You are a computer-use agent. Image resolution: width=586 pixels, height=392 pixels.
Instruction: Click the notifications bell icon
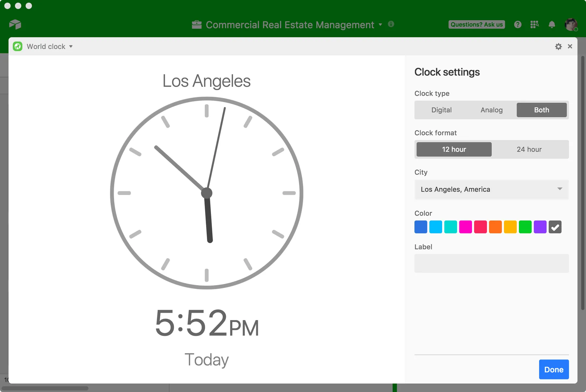pyautogui.click(x=552, y=24)
